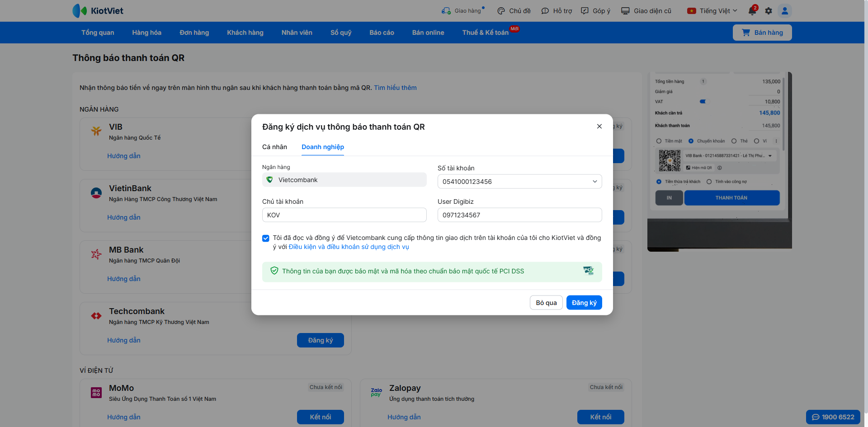This screenshot has height=427, width=868.
Task: Open Điều kiện và điều khoản link
Action: [x=349, y=247]
